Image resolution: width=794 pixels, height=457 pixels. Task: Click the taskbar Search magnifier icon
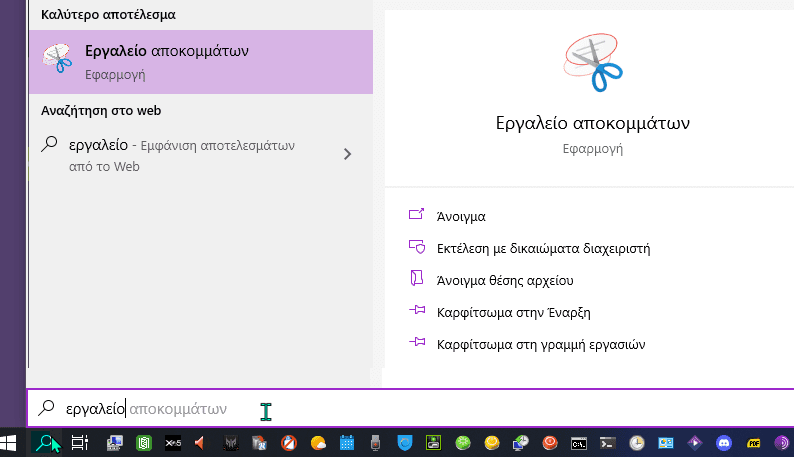(x=45, y=443)
